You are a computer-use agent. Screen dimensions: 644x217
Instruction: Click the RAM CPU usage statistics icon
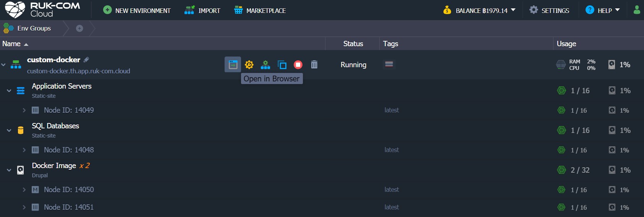(x=561, y=65)
